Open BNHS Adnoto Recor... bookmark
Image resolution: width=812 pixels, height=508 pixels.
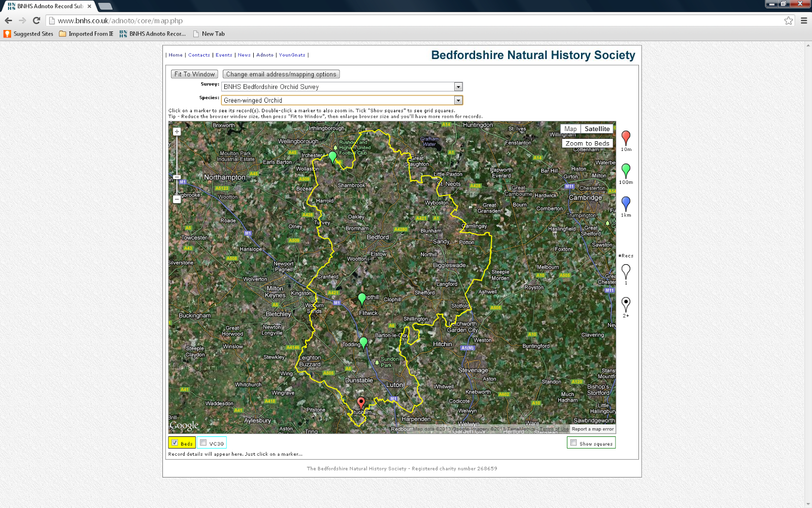tap(153, 34)
